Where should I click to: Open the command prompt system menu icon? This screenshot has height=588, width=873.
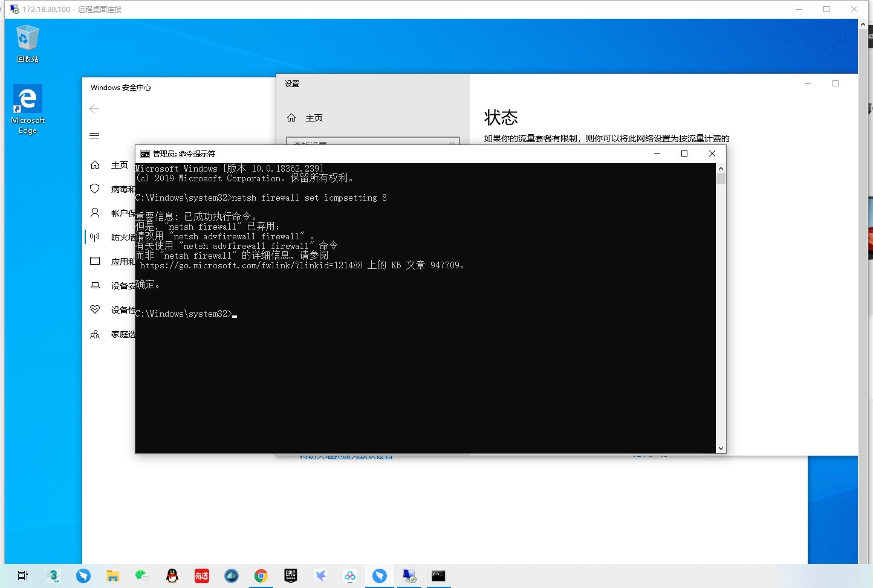point(145,153)
